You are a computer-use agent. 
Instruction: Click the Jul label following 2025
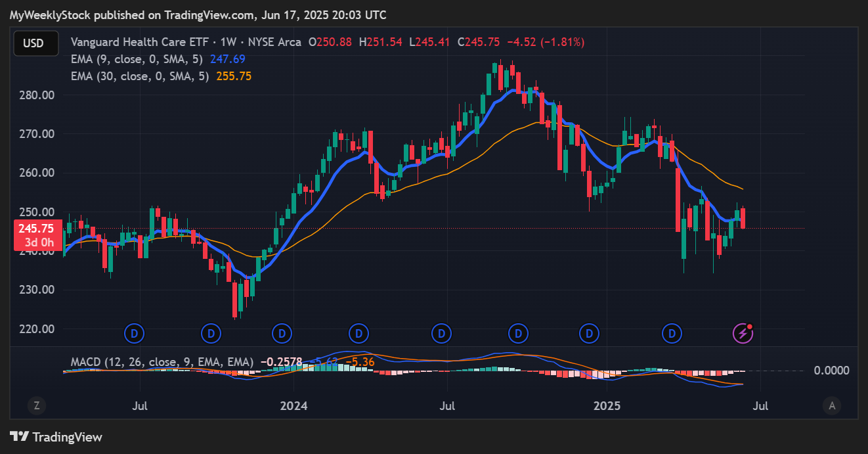click(x=761, y=405)
